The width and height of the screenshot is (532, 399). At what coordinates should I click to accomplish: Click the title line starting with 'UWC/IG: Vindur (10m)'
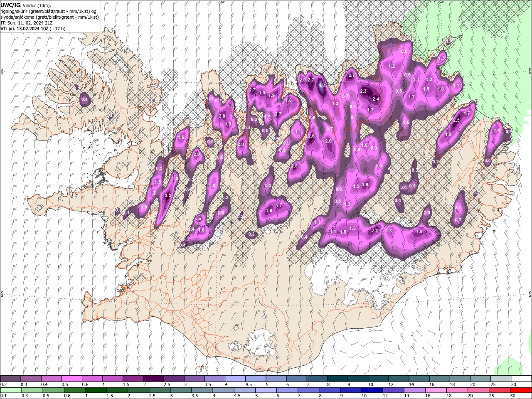pyautogui.click(x=26, y=5)
